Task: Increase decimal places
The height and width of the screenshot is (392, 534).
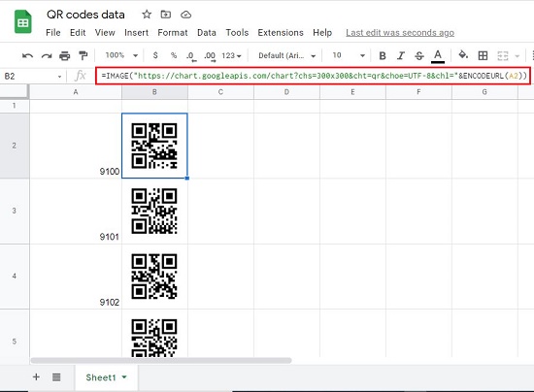Action: click(x=210, y=56)
